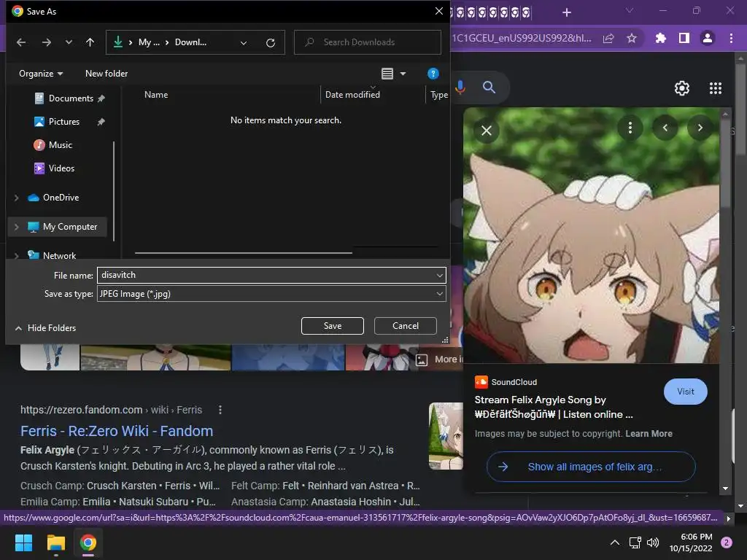The width and height of the screenshot is (747, 560).
Task: Change the file view layout icon
Action: click(387, 74)
